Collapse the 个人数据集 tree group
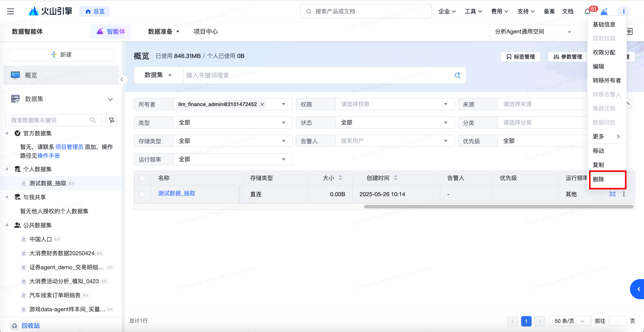This screenshot has width=644, height=332. pos(7,169)
